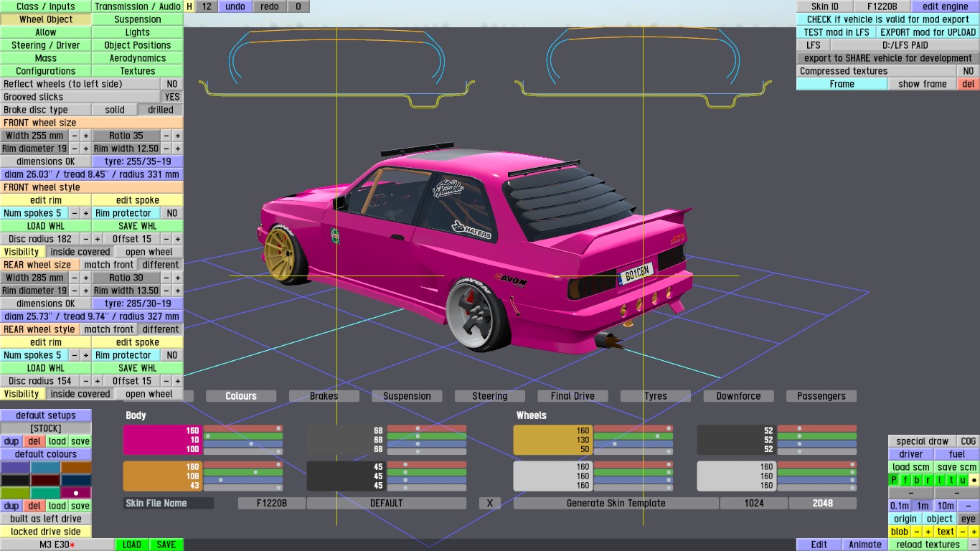Click the X button beside DEFAULT skin
Viewport: 980px width, 551px height.
coord(490,503)
